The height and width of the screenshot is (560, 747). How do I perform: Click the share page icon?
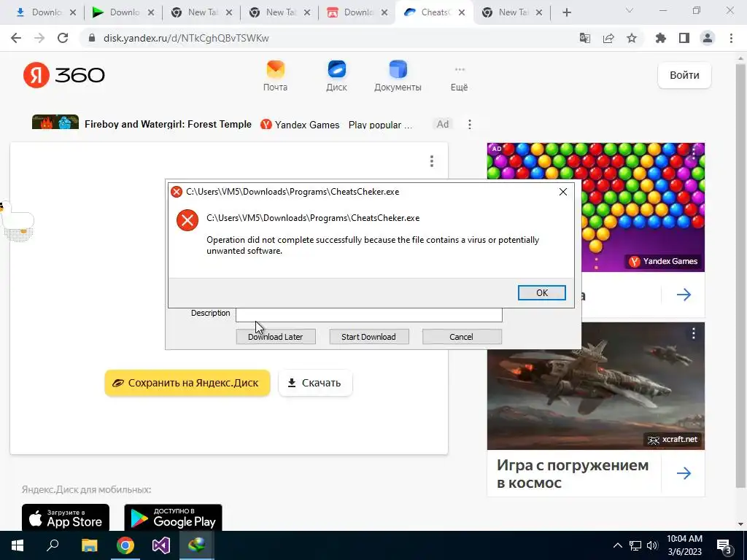(608, 38)
